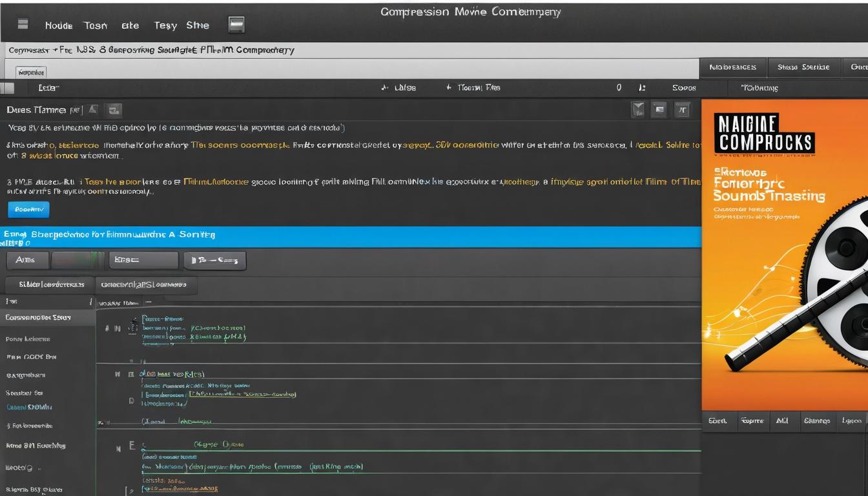
Task: Click the music note icon beside Lalse
Action: (384, 88)
